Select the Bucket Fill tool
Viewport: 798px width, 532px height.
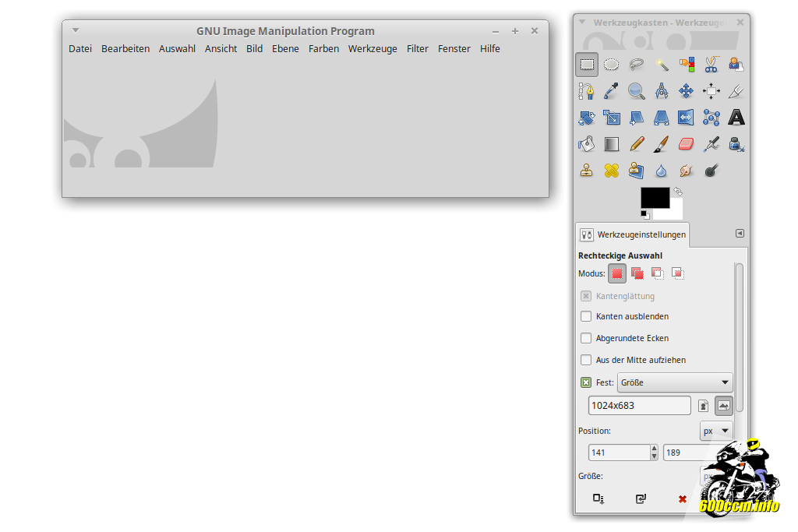(x=587, y=144)
